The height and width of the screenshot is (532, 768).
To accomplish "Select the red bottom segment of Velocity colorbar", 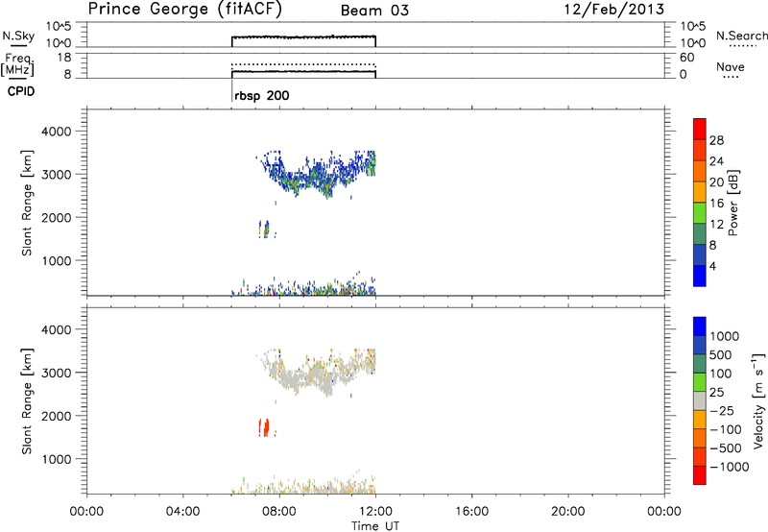I will tap(700, 475).
